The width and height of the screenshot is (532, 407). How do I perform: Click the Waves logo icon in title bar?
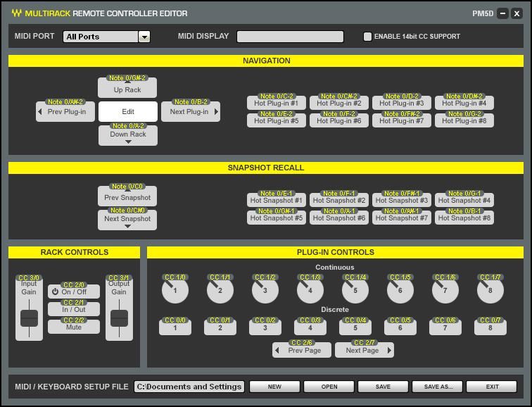click(x=17, y=13)
